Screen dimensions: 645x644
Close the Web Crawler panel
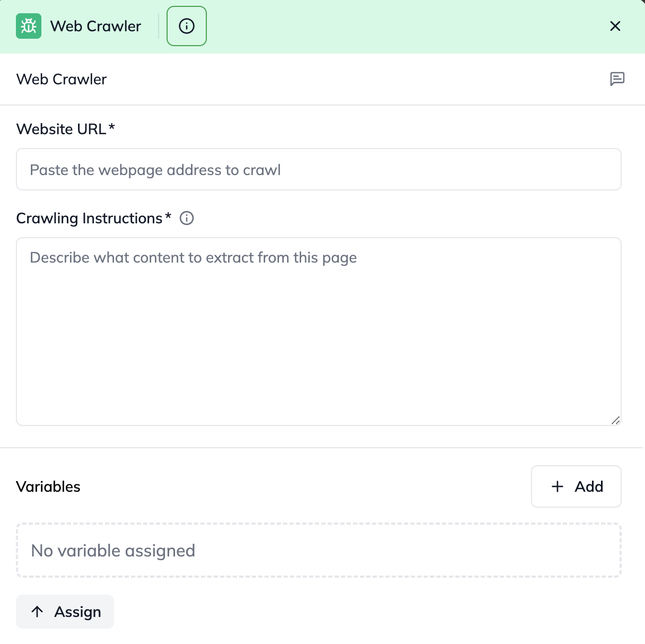pyautogui.click(x=615, y=26)
